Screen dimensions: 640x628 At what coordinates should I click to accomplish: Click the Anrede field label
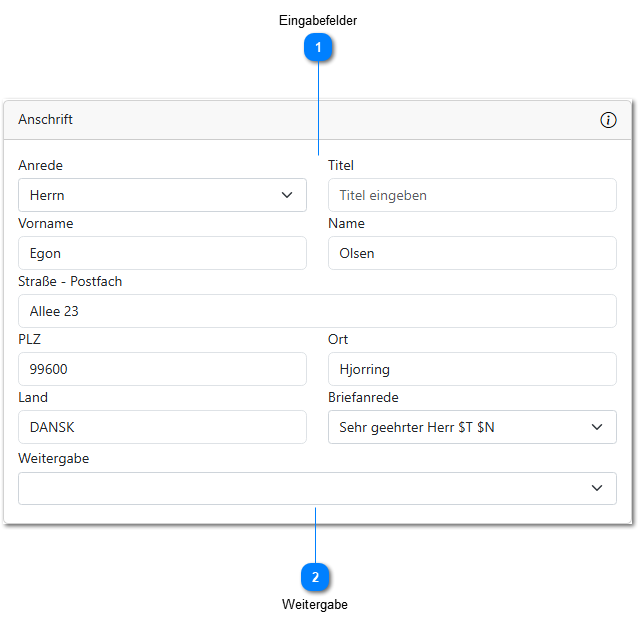(40, 166)
